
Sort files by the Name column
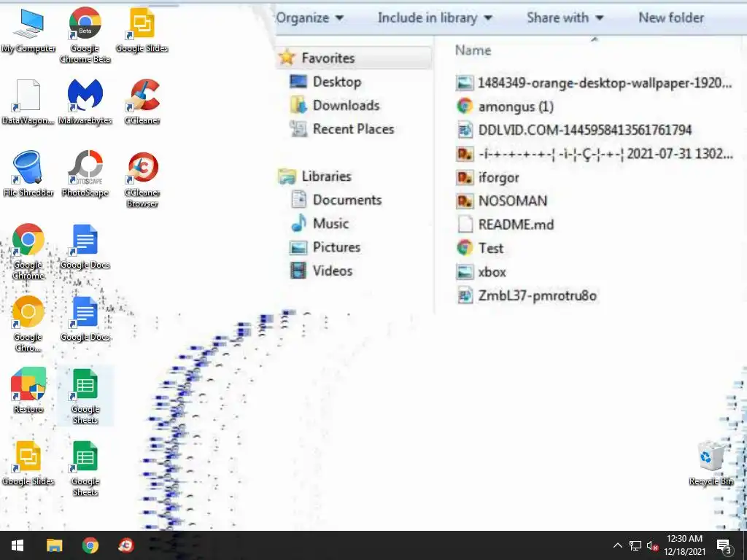[473, 50]
